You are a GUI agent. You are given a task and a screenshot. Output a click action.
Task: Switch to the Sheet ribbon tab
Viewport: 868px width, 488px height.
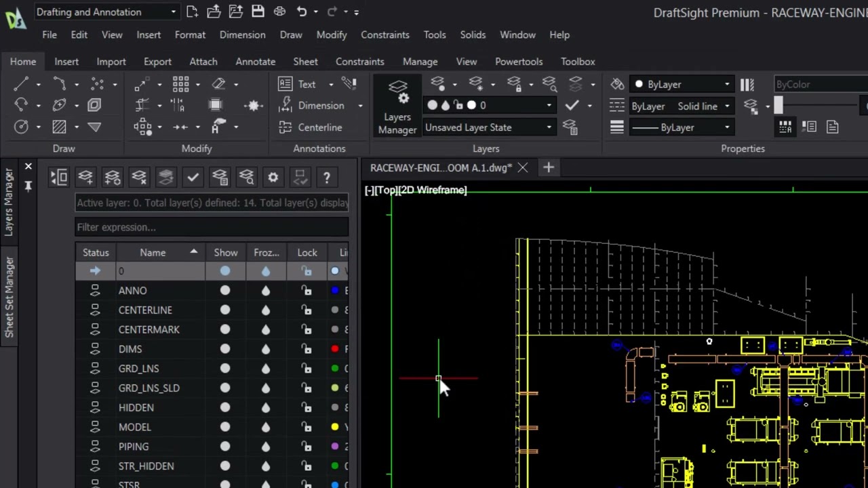pos(305,61)
